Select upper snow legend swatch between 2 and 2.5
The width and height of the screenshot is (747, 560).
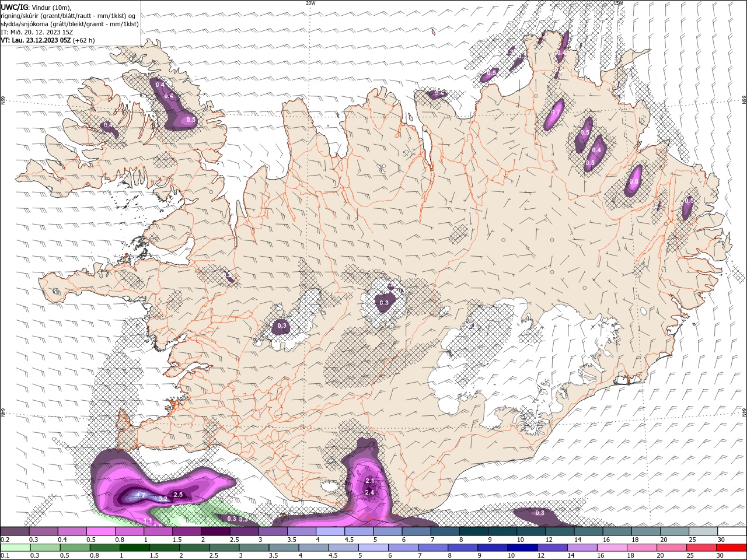point(215,531)
